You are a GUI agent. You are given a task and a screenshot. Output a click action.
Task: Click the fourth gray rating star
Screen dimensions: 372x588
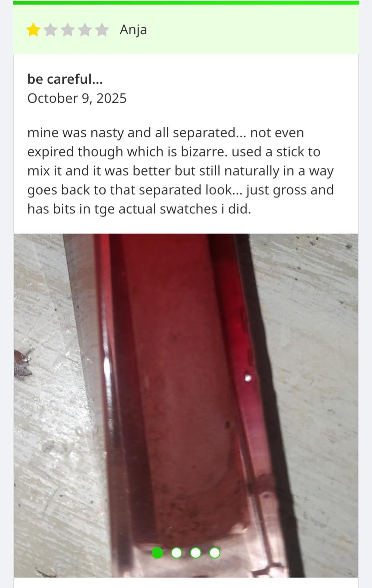[x=85, y=30]
